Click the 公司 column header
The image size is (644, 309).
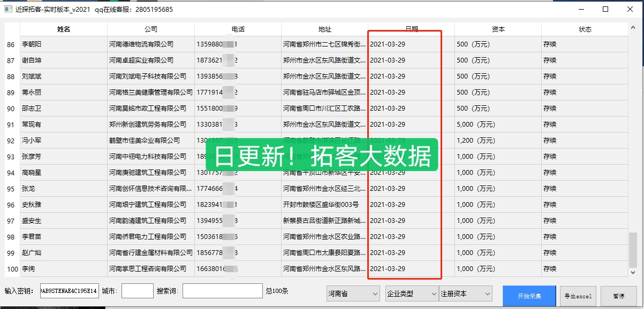tap(151, 29)
